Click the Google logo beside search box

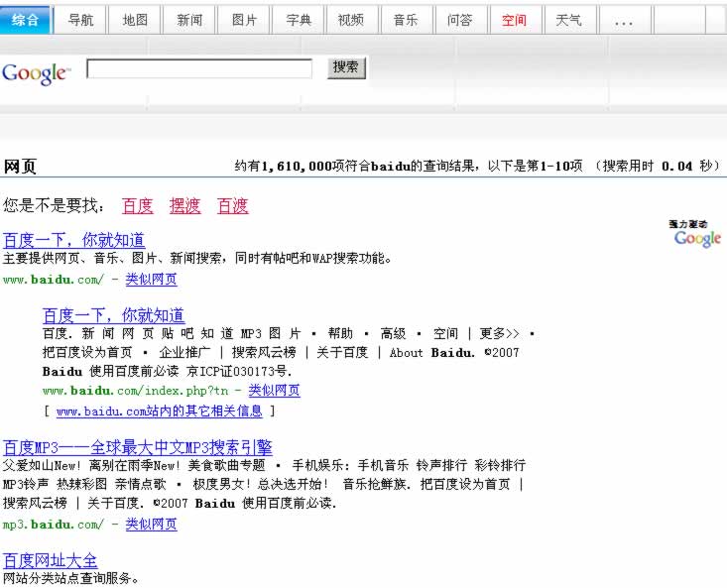click(x=36, y=73)
